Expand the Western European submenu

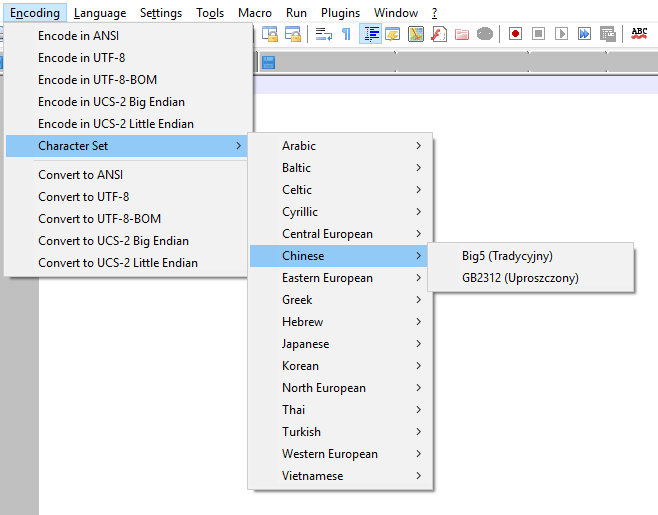coord(340,454)
